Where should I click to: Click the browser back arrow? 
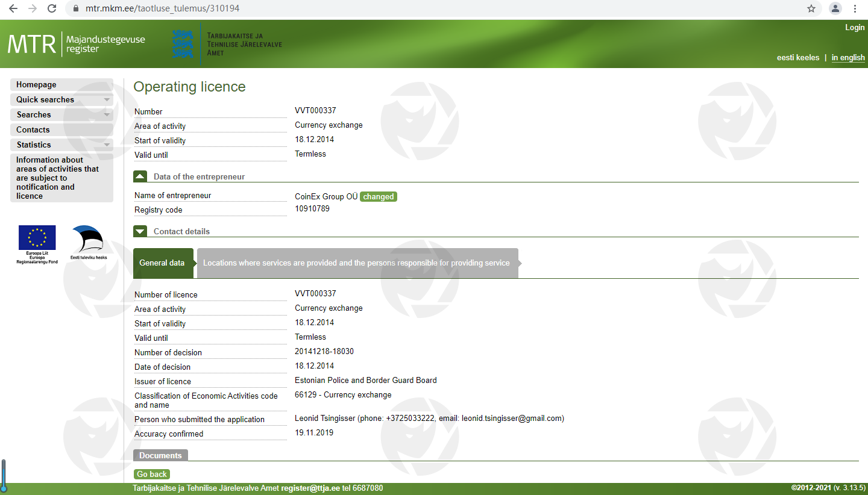coord(13,8)
